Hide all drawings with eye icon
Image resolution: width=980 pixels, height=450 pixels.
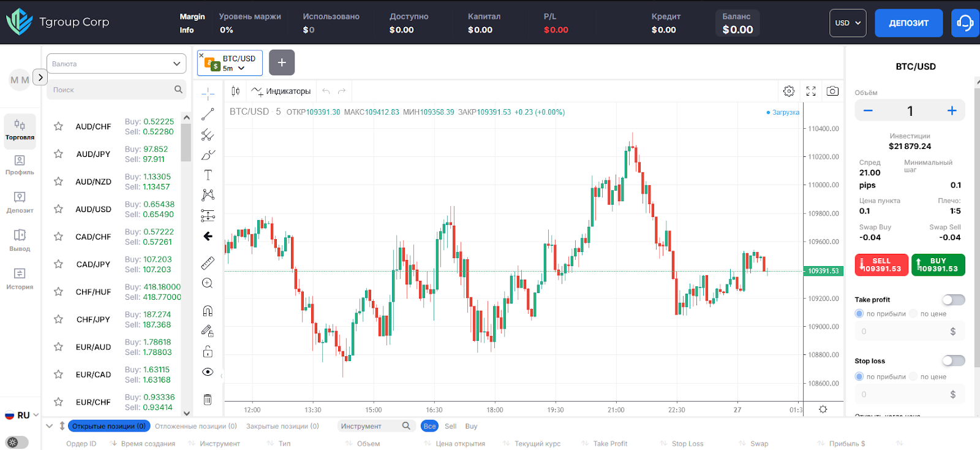pyautogui.click(x=208, y=372)
